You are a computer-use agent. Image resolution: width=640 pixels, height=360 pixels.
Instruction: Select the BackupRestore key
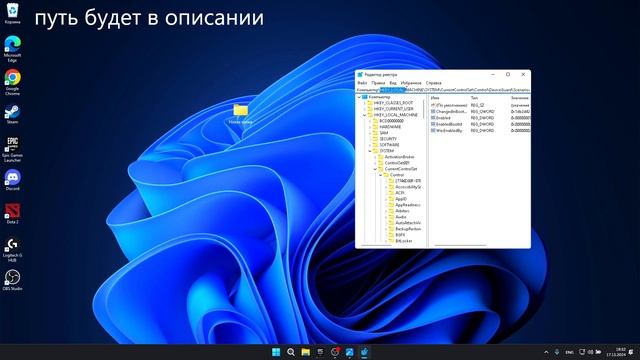(x=408, y=229)
